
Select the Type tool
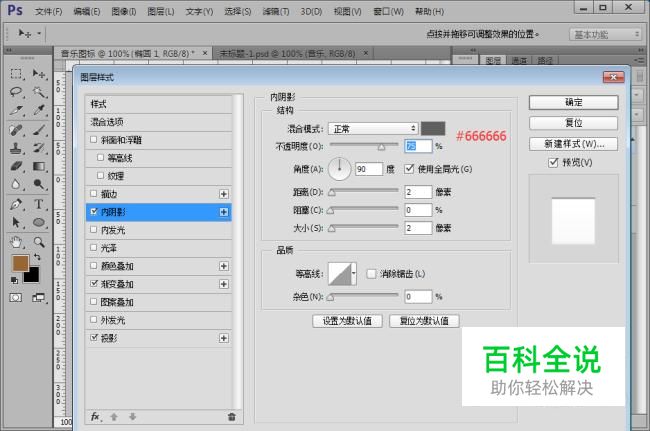coord(39,204)
